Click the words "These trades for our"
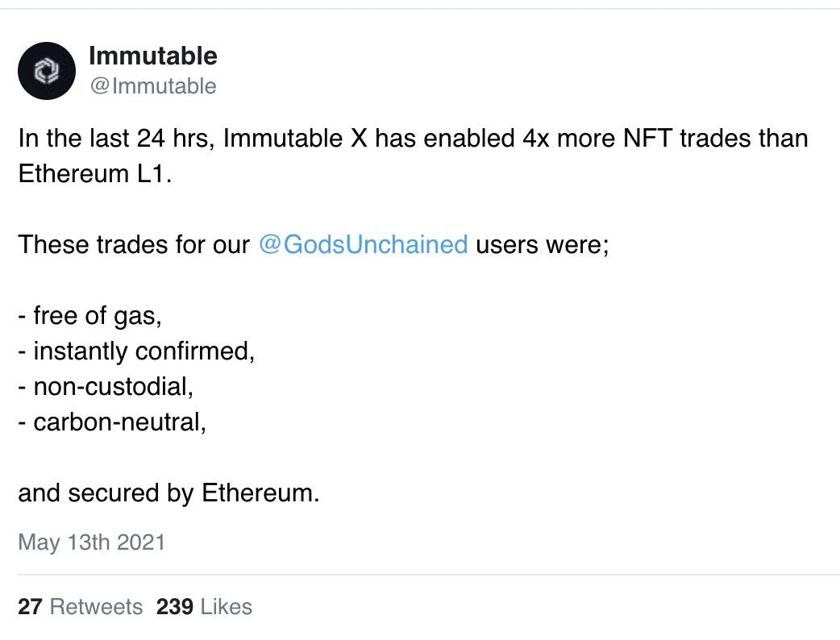 (x=134, y=244)
